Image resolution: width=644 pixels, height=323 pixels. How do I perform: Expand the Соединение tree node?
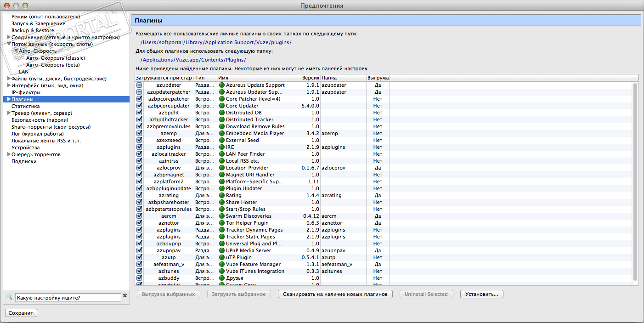coord(9,37)
